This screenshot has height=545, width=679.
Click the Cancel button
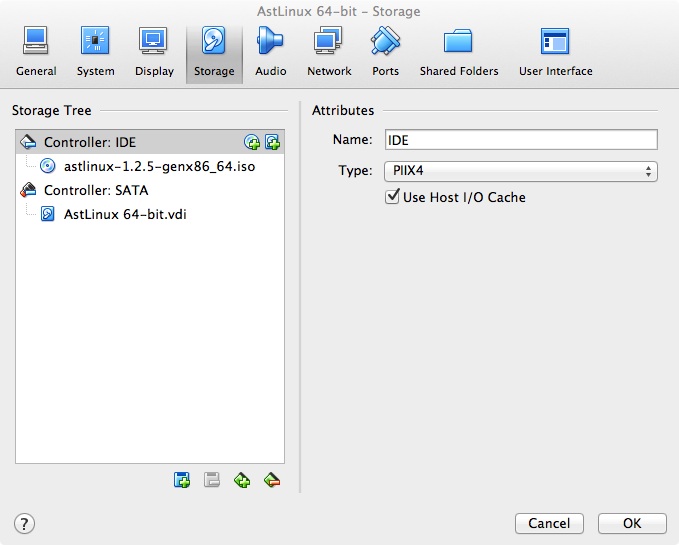click(x=549, y=523)
